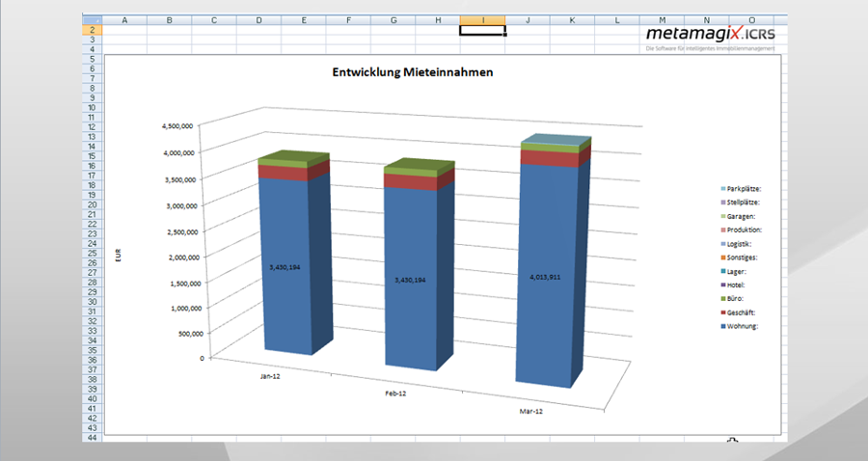Screen dimensions: 868x461
Task: Select column M header
Action: click(x=662, y=20)
